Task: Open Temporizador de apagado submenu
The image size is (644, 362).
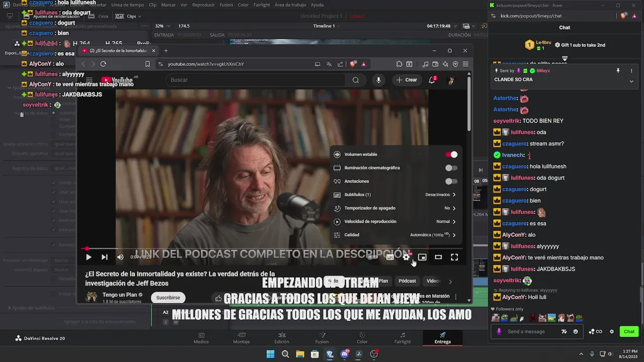Action: (395, 208)
